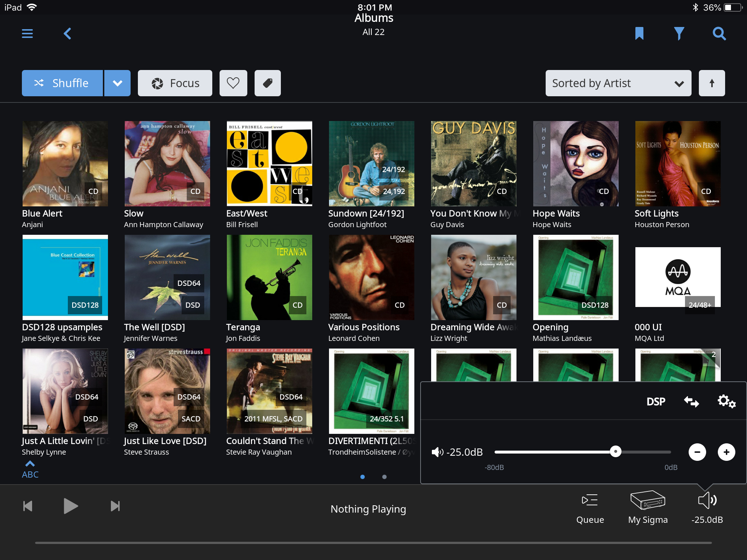Open the Hope Waits album cover
Viewport: 747px width, 560px height.
[576, 164]
